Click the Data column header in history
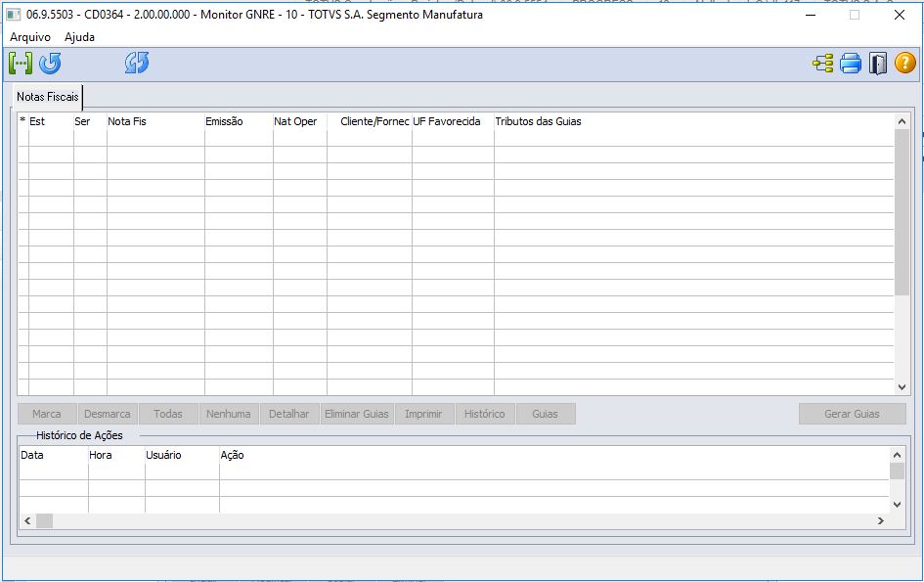The width and height of the screenshot is (924, 582). [x=54, y=455]
